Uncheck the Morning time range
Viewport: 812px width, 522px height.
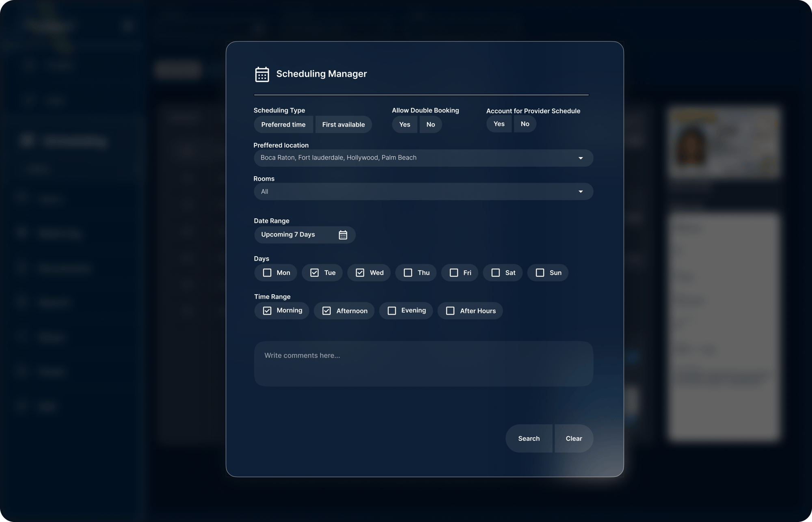tap(267, 311)
